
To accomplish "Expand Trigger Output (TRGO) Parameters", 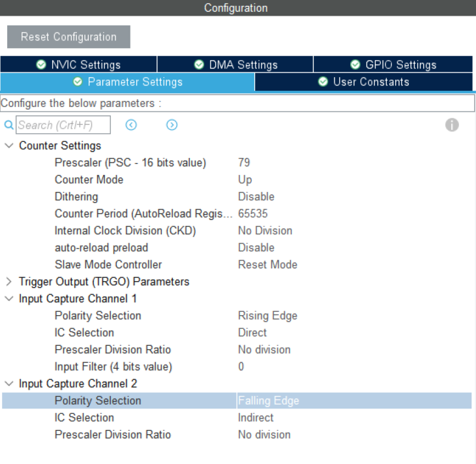I will coord(9,282).
